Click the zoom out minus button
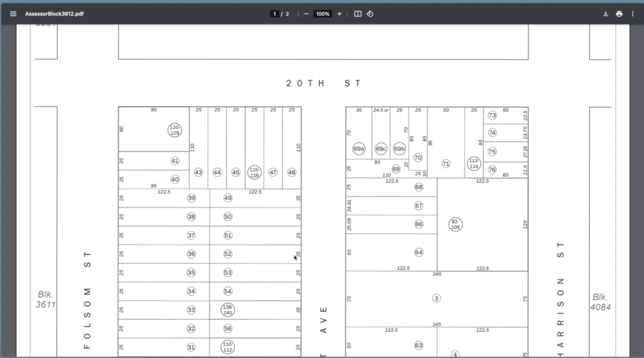Screen dimensions: 644x358 point(306,14)
